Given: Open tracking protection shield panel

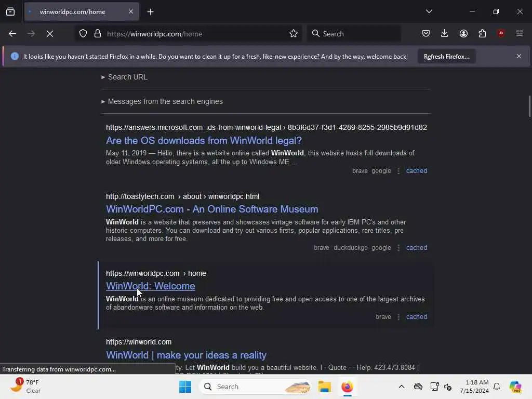Looking at the screenshot, I should [x=83, y=34].
